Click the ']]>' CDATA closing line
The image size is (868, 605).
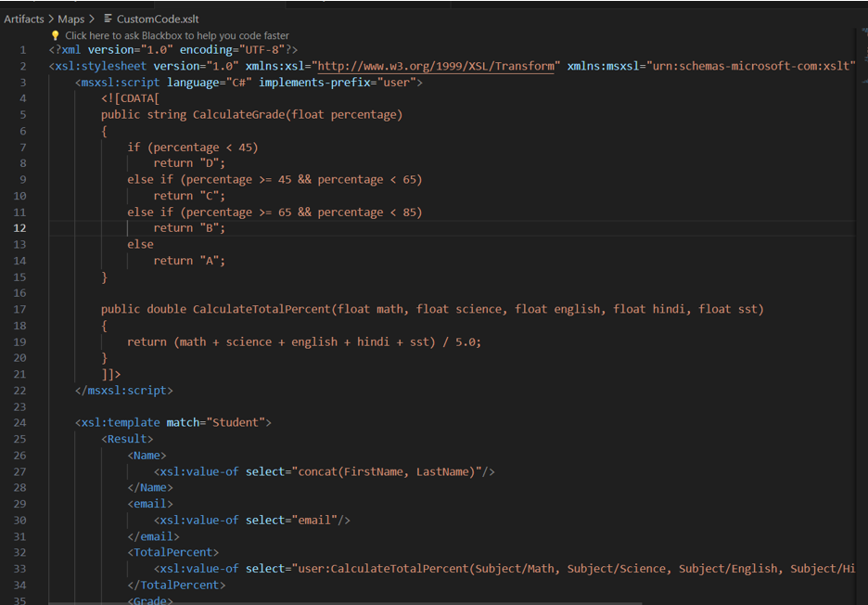pyautogui.click(x=110, y=374)
